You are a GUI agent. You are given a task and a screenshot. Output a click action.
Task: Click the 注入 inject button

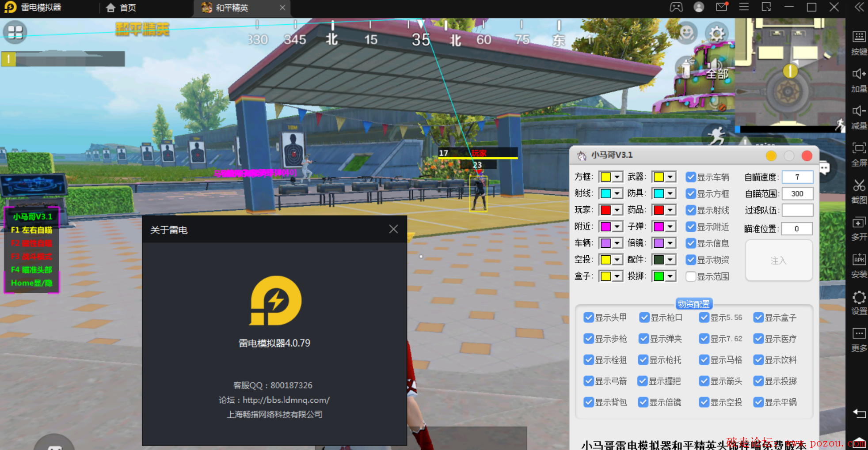tap(779, 261)
